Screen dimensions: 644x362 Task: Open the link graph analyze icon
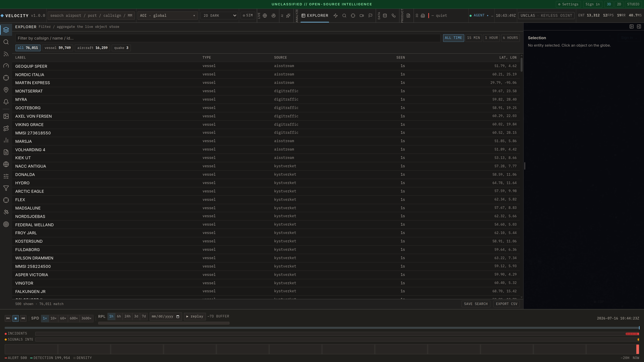click(335, 15)
